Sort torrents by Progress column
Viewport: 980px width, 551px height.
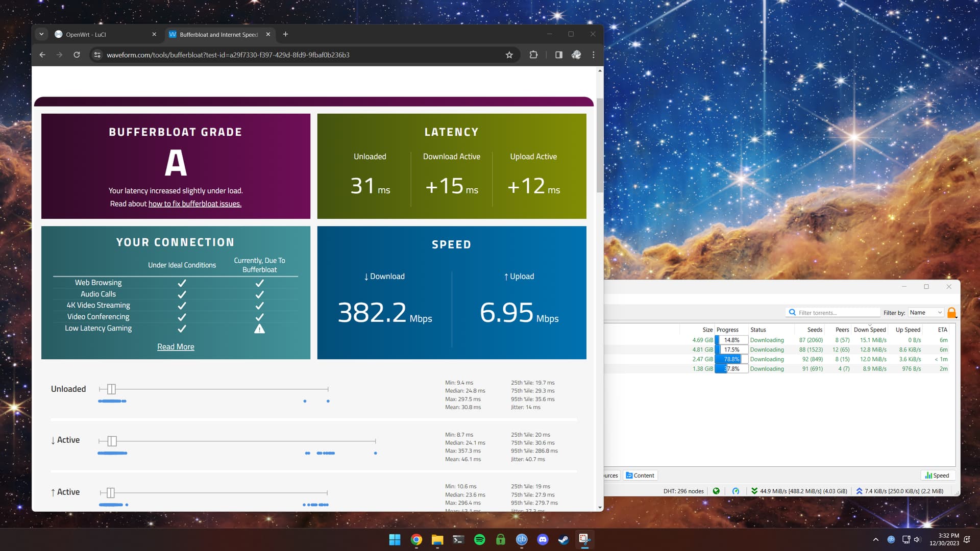727,330
